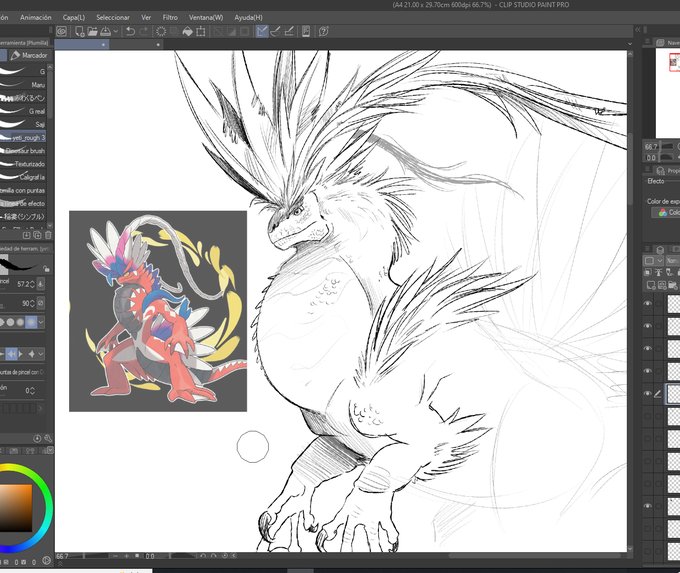Hide the topmost layer with its eye
The width and height of the screenshot is (680, 573).
[648, 304]
